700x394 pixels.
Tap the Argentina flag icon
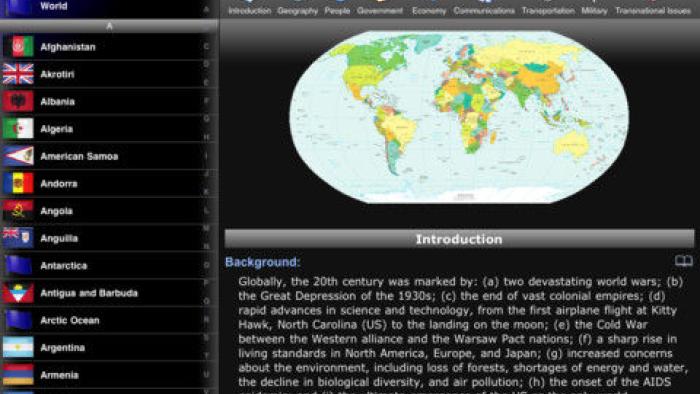[18, 348]
